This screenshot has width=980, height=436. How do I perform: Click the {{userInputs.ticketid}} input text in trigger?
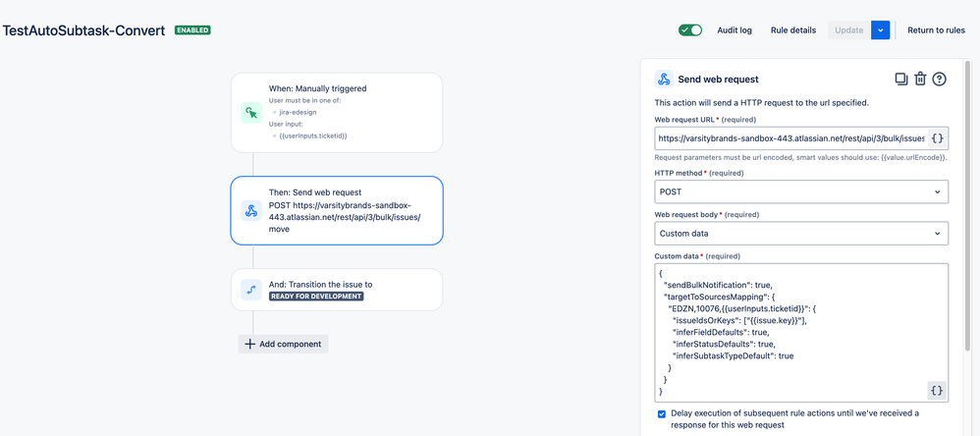pyautogui.click(x=313, y=136)
